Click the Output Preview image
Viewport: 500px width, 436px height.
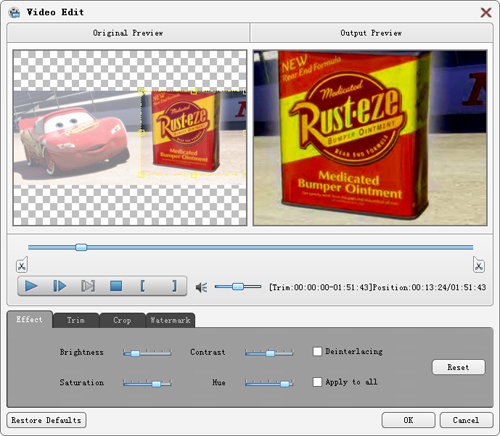coord(370,138)
